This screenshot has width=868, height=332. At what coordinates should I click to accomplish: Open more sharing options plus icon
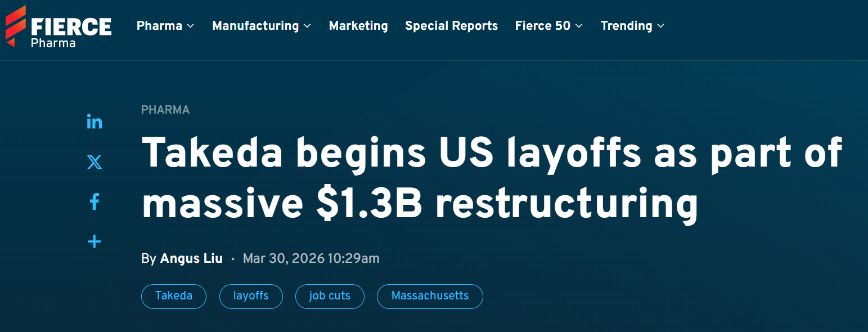tap(95, 242)
